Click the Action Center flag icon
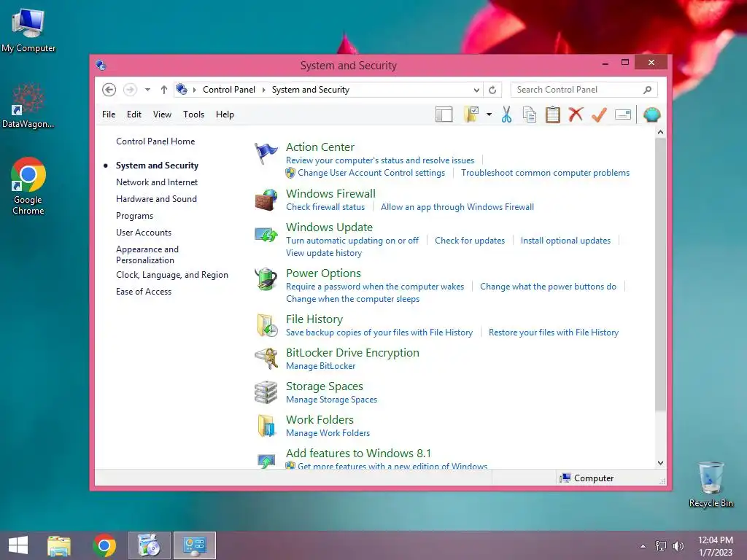Image resolution: width=747 pixels, height=560 pixels. tap(266, 153)
